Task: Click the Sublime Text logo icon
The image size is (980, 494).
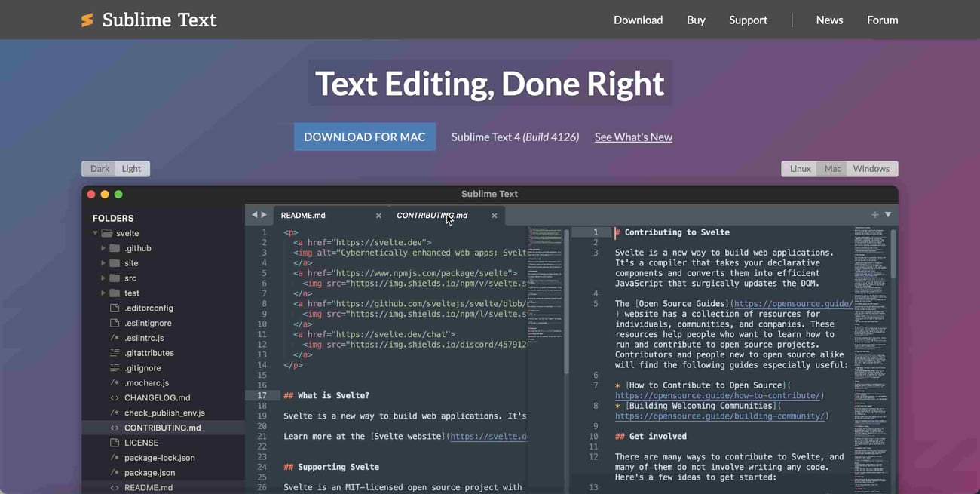Action: coord(85,20)
